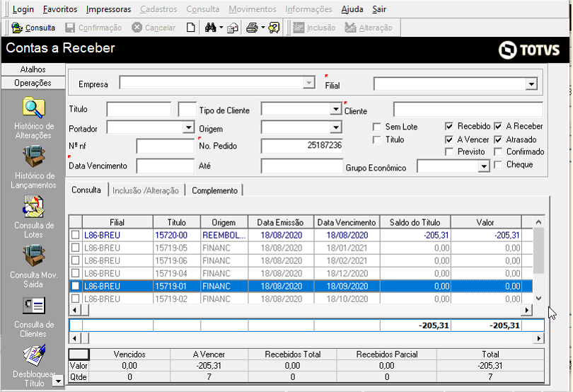Sort by Data Vencimento column header
This screenshot has height=392, width=573.
tap(347, 222)
